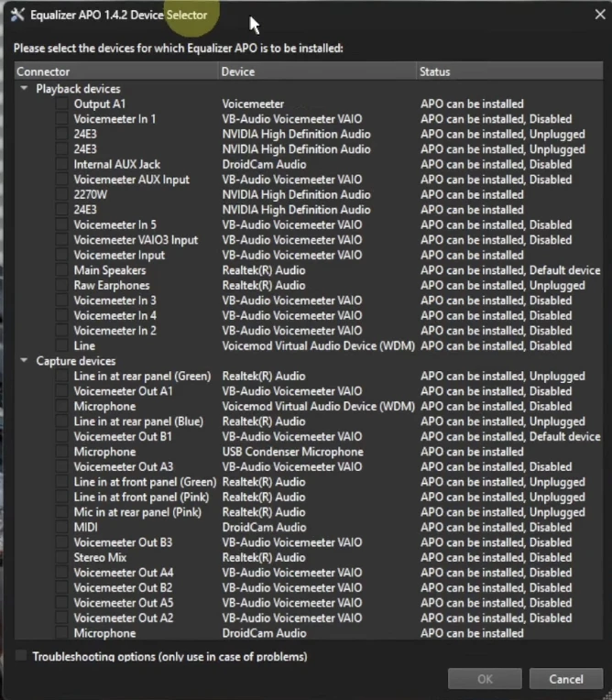The image size is (612, 700).
Task: Check the Stereo Mix checkbox
Action: 61,557
